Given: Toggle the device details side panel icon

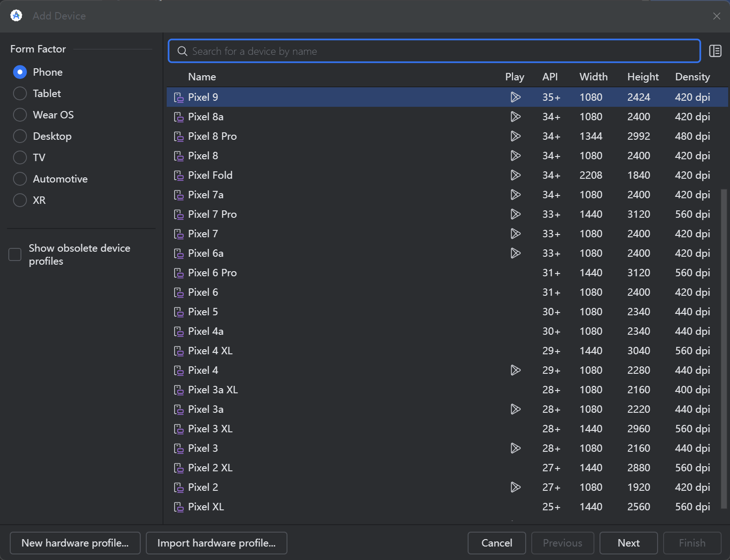Looking at the screenshot, I should tap(715, 51).
